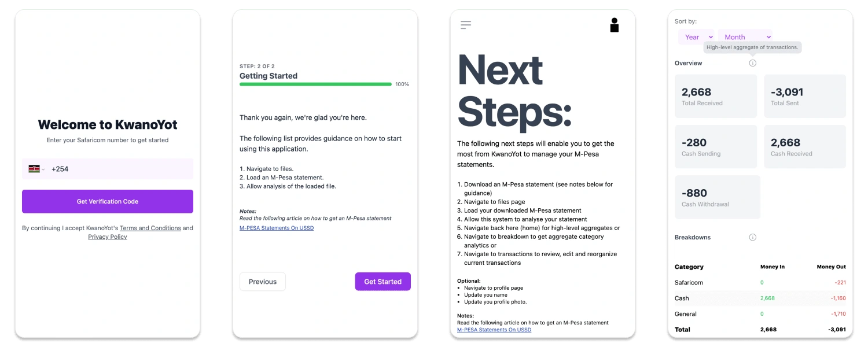Click the Safaricom category row
Image resolution: width=868 pixels, height=347 pixels.
click(x=760, y=282)
